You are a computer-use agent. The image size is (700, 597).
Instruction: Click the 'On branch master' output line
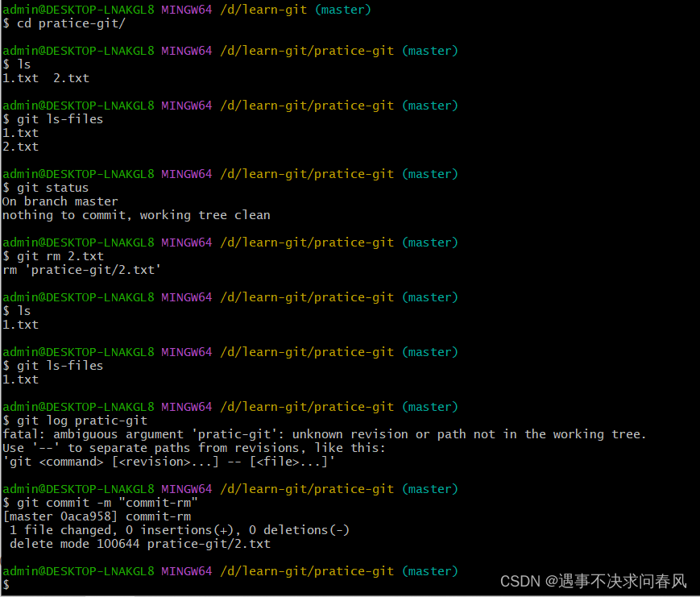point(60,201)
